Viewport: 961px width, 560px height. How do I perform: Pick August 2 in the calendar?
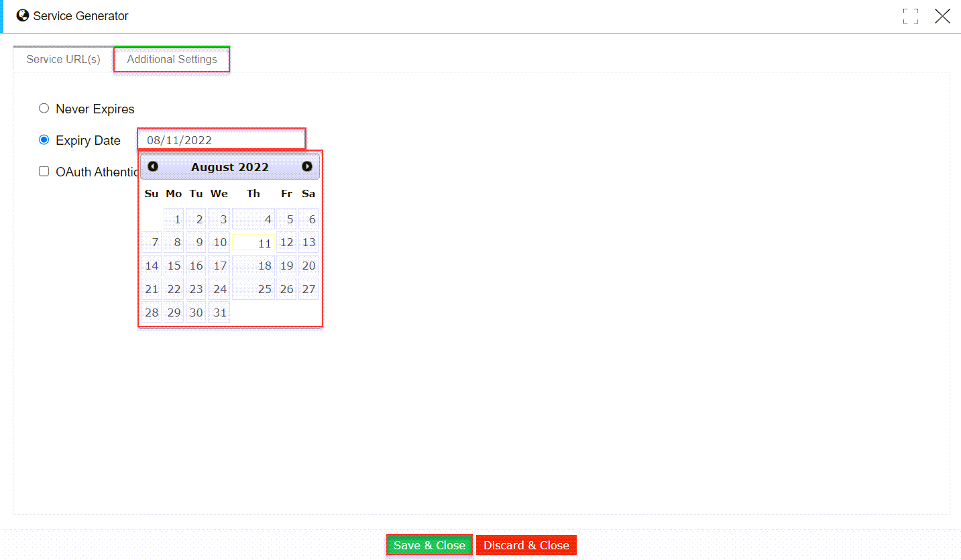click(x=196, y=219)
